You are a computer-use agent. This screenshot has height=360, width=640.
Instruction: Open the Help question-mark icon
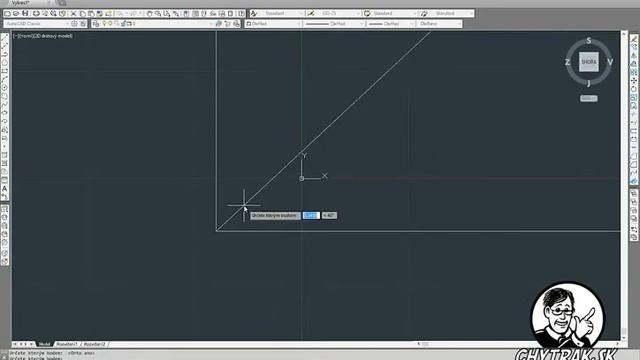pos(242,13)
